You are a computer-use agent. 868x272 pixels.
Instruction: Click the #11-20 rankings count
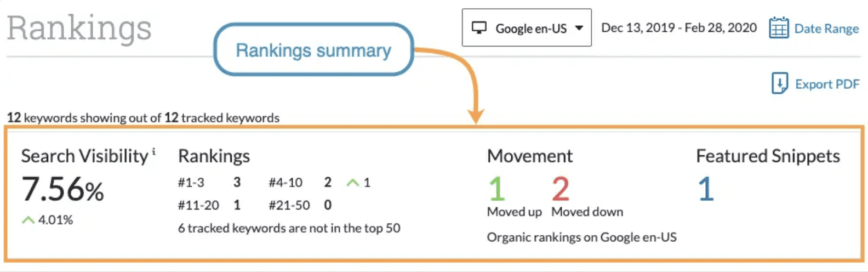(237, 205)
